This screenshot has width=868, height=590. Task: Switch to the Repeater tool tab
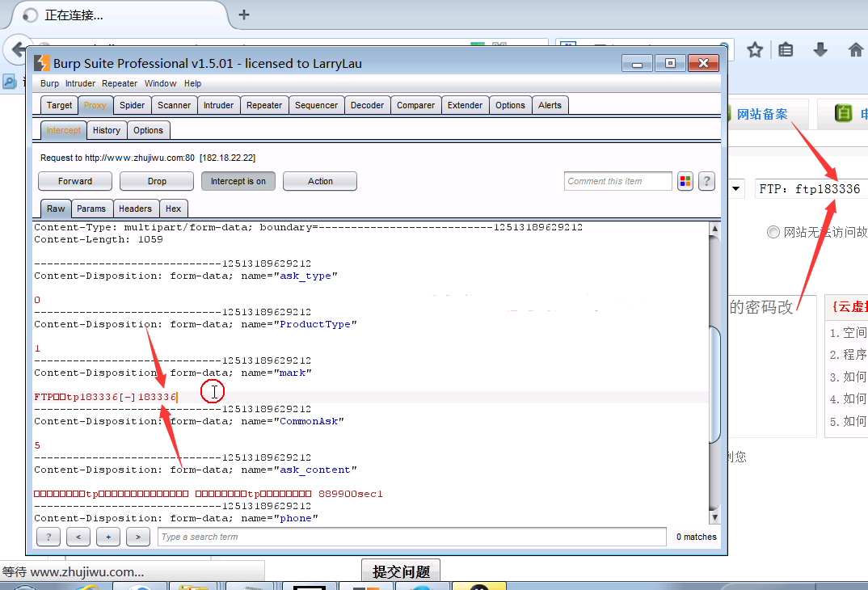pos(264,105)
